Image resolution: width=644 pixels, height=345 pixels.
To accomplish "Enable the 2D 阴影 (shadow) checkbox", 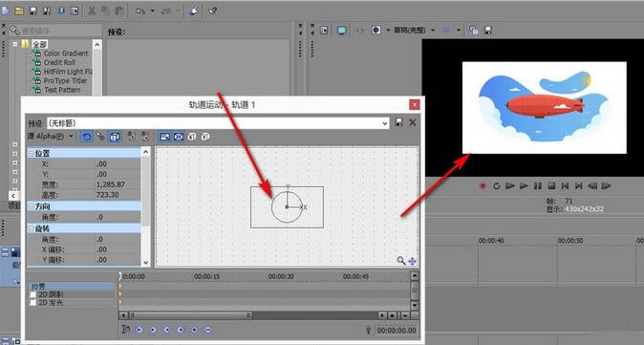I will point(33,294).
